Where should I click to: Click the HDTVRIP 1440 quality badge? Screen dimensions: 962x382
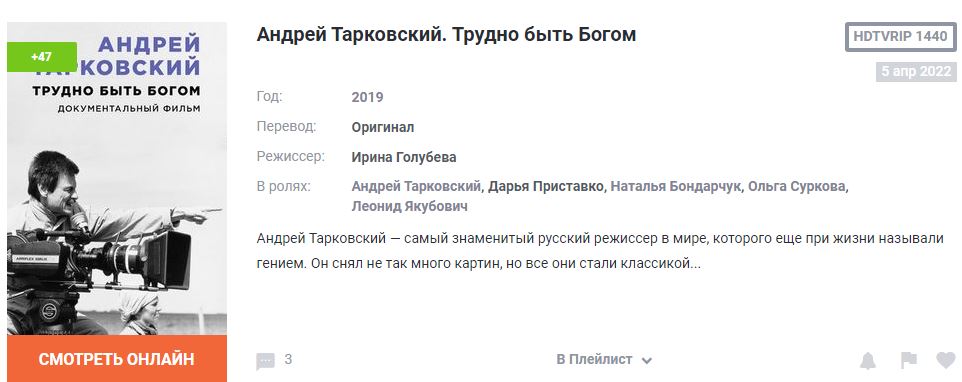[900, 37]
